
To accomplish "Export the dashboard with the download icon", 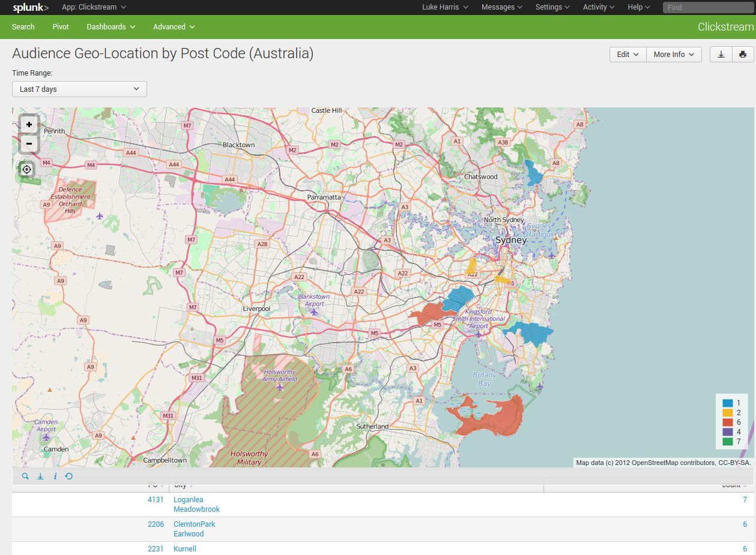I will coord(721,55).
